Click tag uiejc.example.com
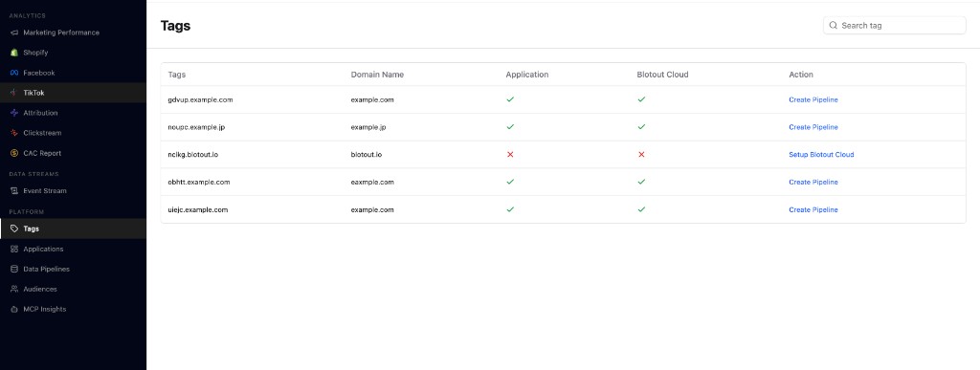Screen dimensions: 980x370 (x=198, y=209)
